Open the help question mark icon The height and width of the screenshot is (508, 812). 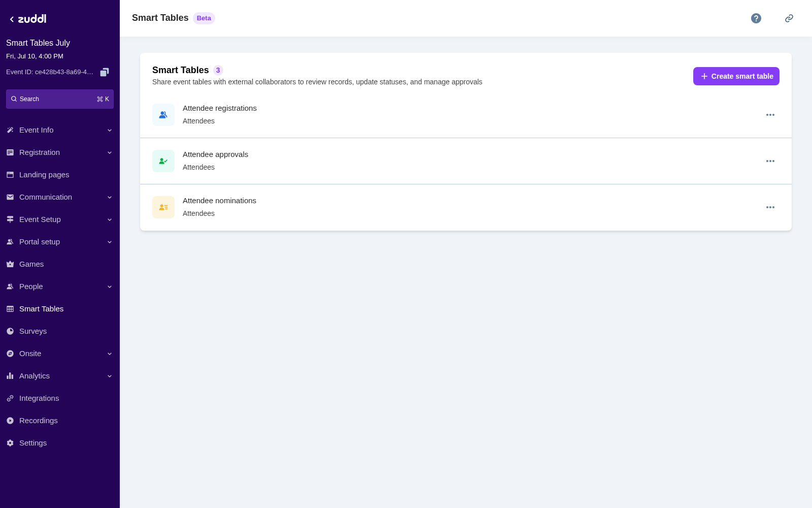756,18
